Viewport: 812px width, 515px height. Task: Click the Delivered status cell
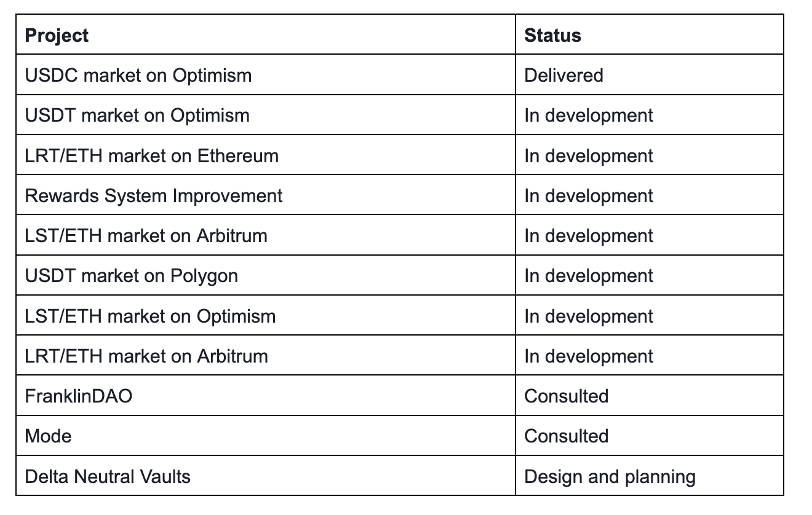(x=563, y=76)
